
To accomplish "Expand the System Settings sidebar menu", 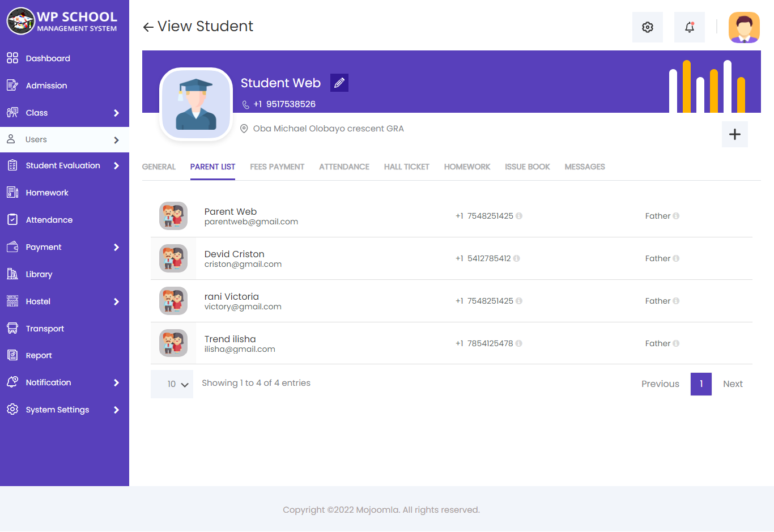I will [x=58, y=409].
